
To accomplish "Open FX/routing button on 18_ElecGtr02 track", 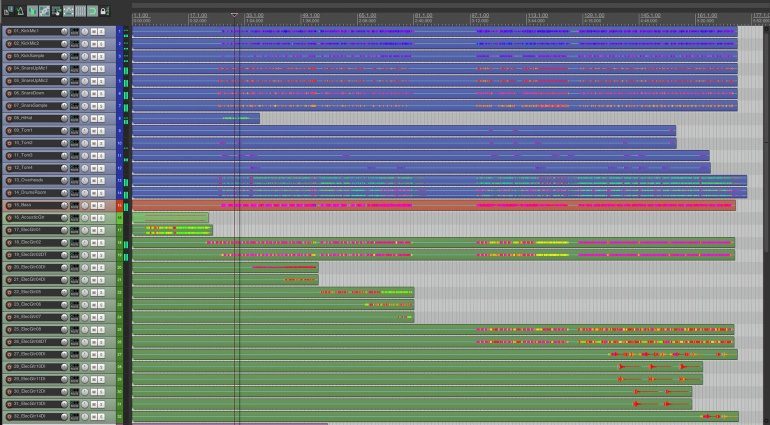I will coord(74,243).
